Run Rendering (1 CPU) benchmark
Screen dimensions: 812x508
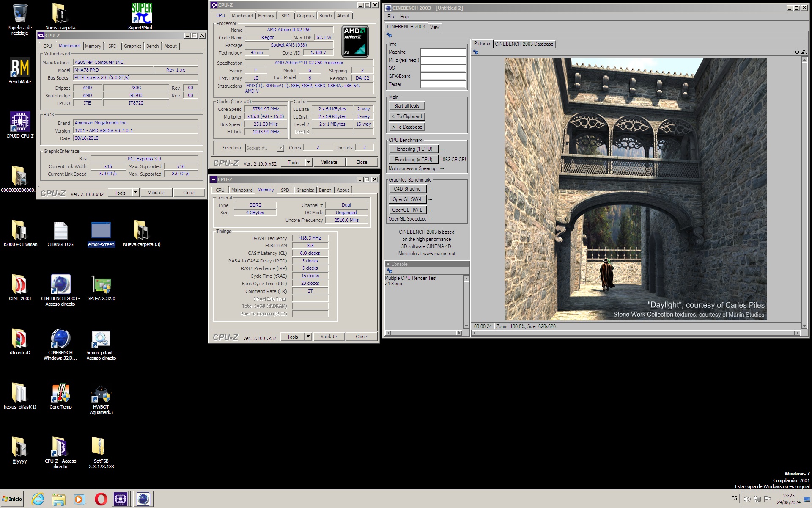(413, 149)
